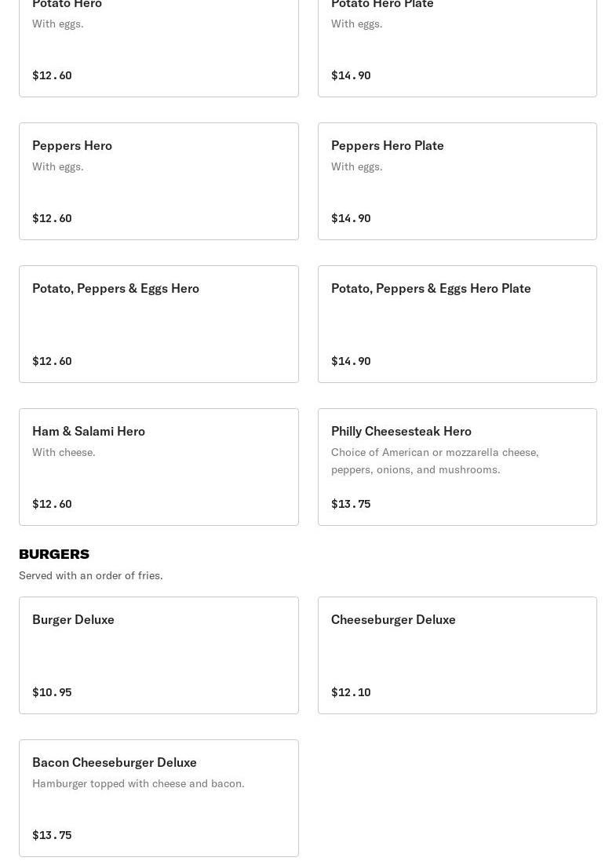Select the Burger Deluxe card
Screen dimensions: 616x861
tap(159, 655)
